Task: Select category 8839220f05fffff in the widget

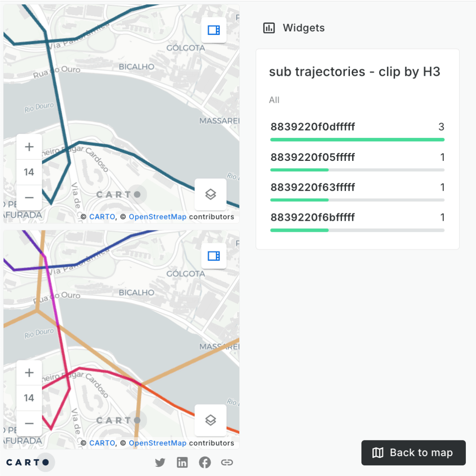Action: pyautogui.click(x=357, y=161)
